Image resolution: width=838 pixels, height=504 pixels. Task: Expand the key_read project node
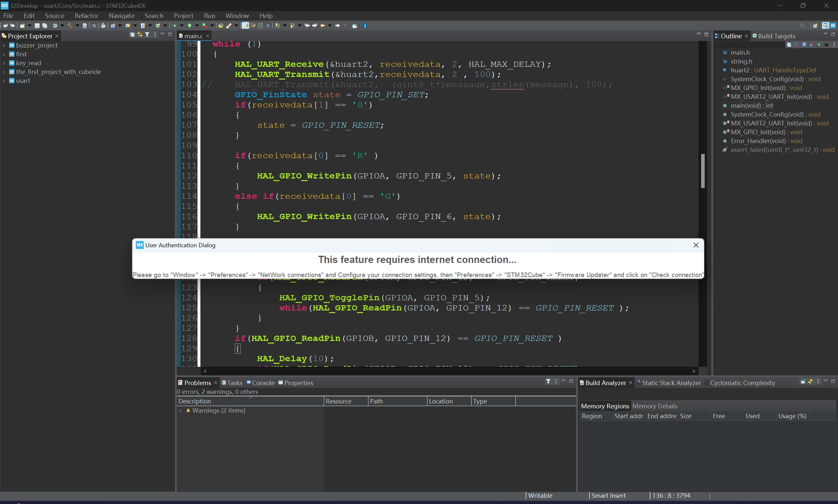point(4,63)
